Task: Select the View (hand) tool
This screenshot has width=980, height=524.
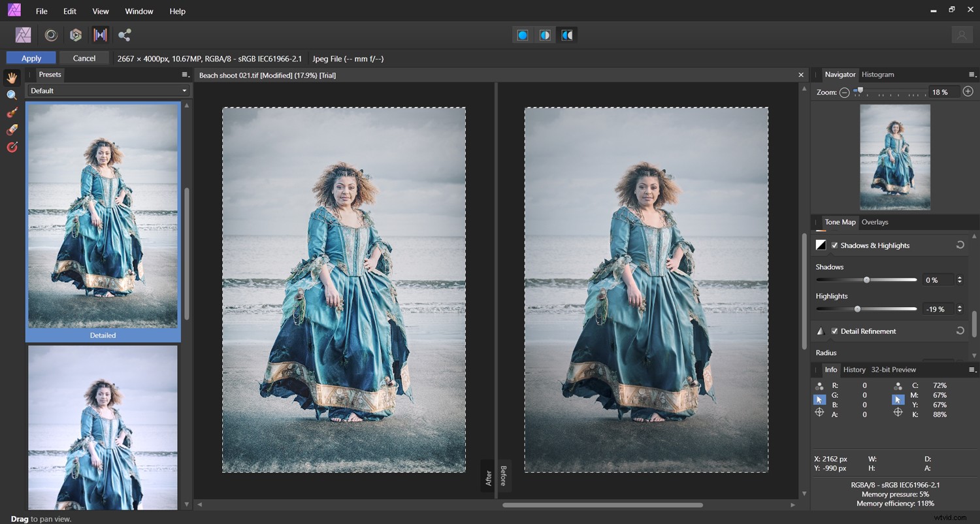Action: [x=11, y=77]
